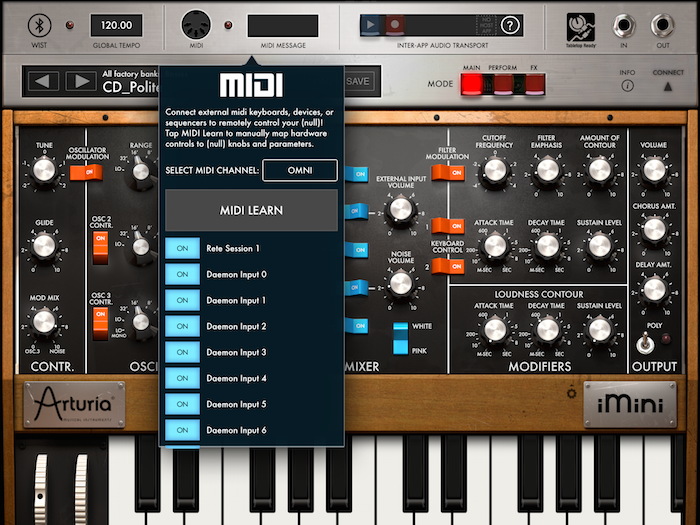
Task: Open the INFO circle icon
Action: 627,86
